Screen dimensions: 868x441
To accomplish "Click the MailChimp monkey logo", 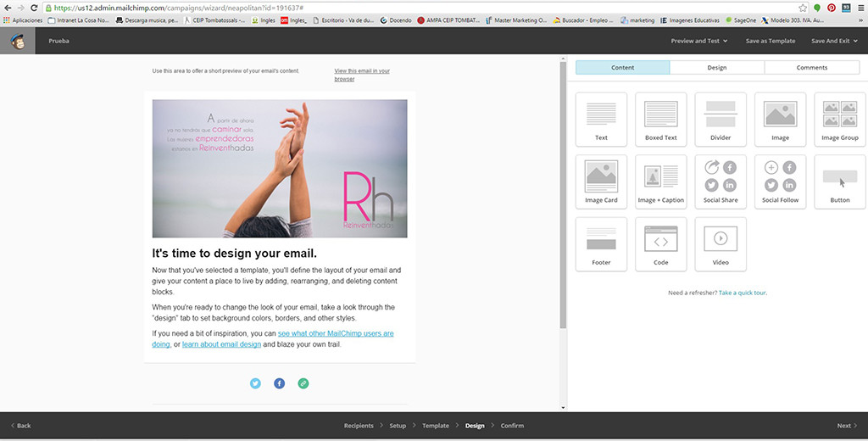I will tap(18, 41).
